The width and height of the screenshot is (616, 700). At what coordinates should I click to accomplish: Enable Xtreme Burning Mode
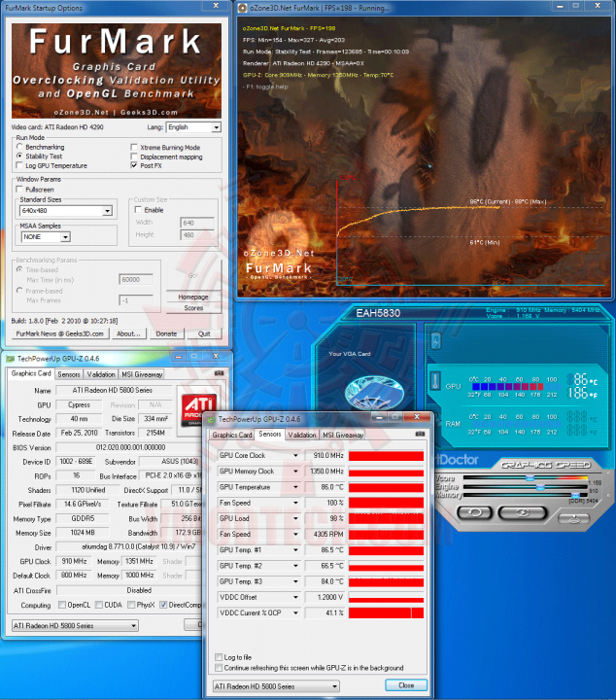134,147
